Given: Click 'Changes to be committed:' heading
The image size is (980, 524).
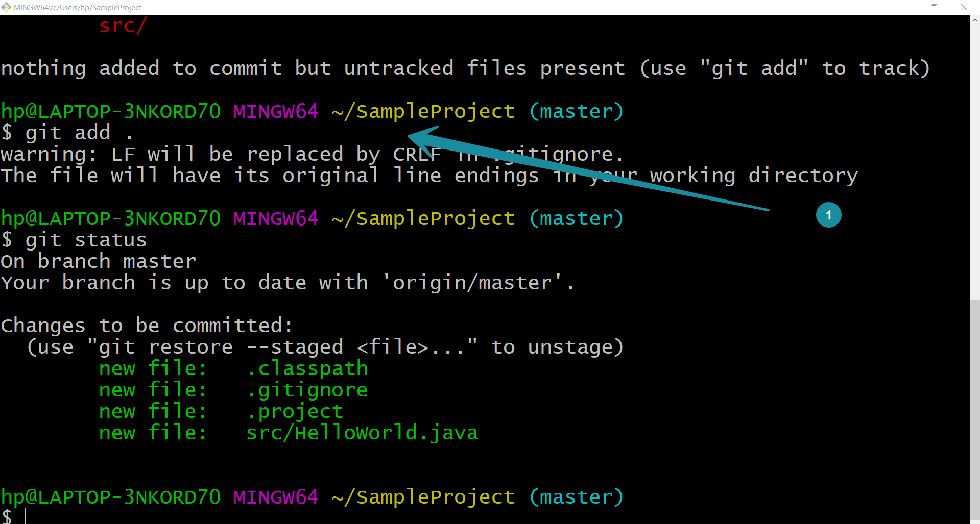Looking at the screenshot, I should point(147,326).
